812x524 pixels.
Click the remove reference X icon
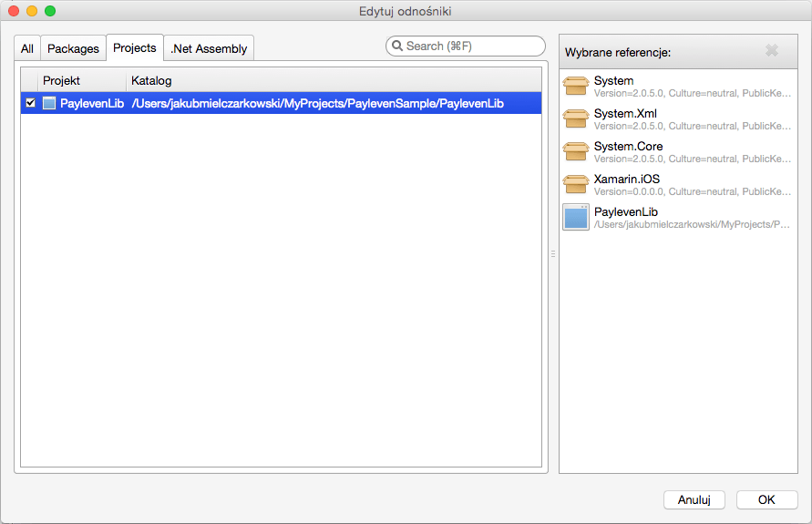click(x=772, y=50)
